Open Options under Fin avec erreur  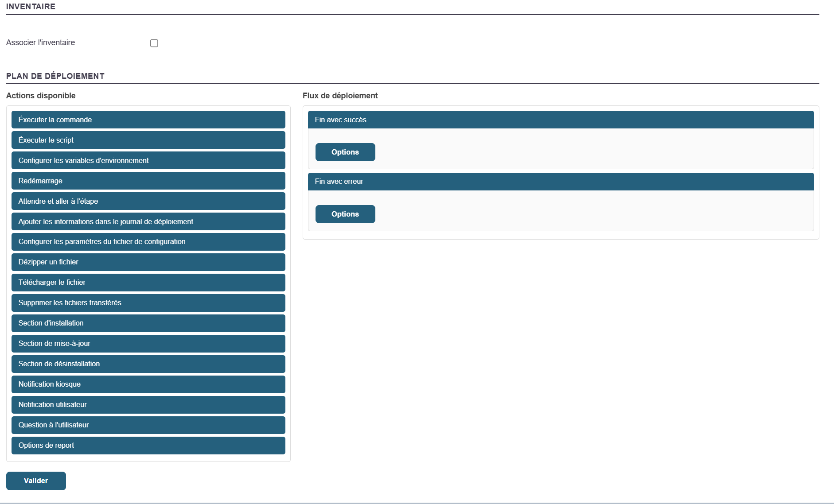345,214
